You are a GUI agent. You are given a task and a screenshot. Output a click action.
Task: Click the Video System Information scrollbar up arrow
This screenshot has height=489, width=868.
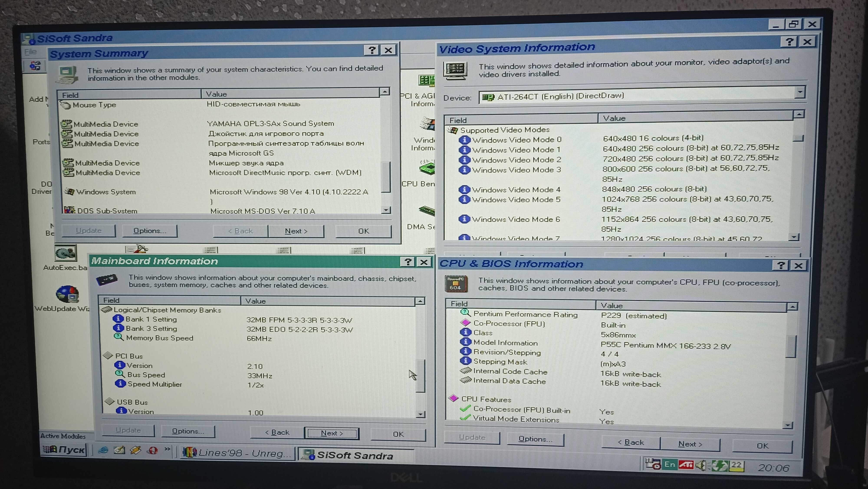pos(799,114)
